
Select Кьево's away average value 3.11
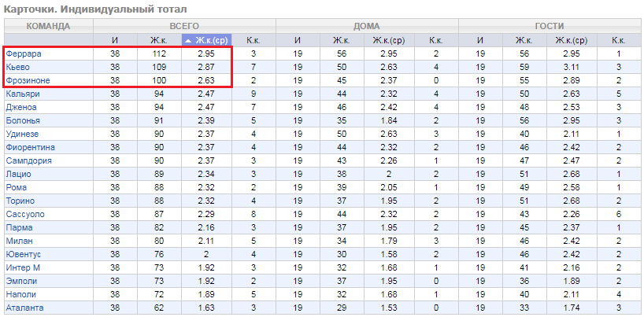(572, 67)
